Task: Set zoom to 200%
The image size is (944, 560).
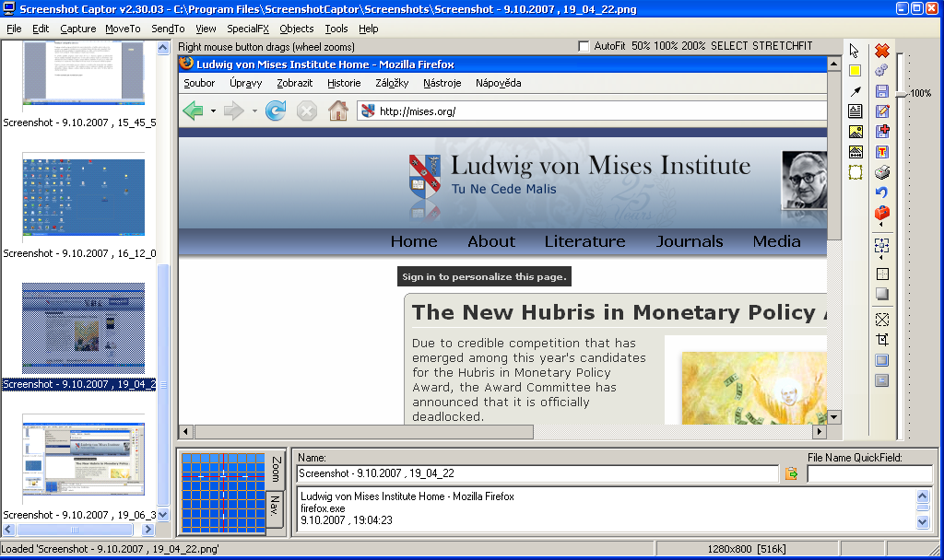Action: pyautogui.click(x=693, y=46)
